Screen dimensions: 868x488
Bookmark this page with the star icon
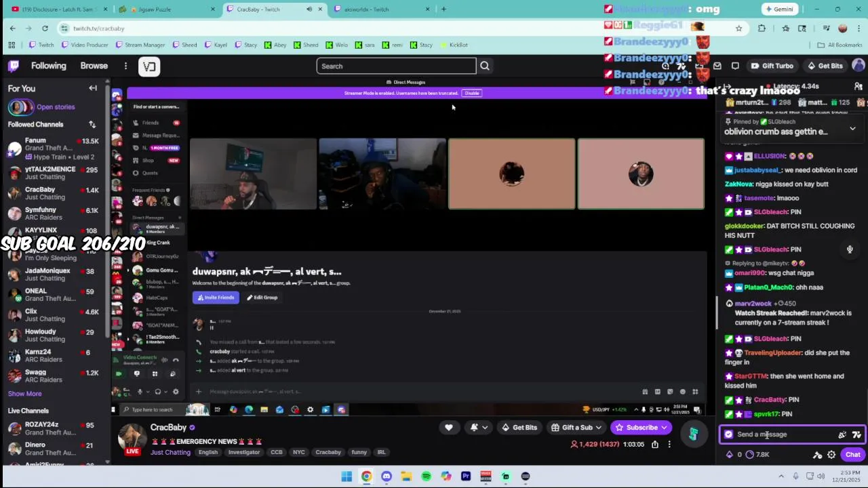738,28
